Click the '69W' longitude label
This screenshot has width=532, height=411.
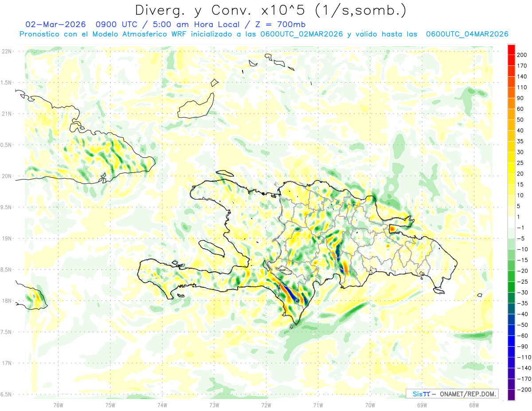point(422,405)
